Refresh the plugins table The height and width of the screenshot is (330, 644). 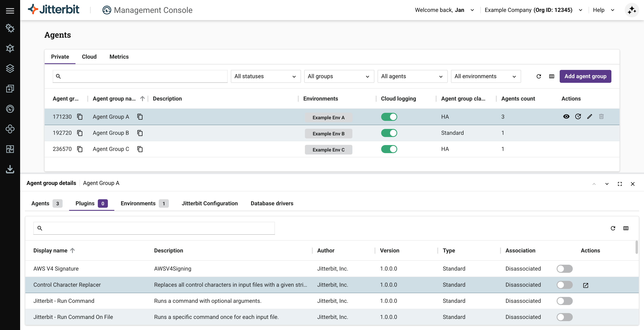[613, 228]
